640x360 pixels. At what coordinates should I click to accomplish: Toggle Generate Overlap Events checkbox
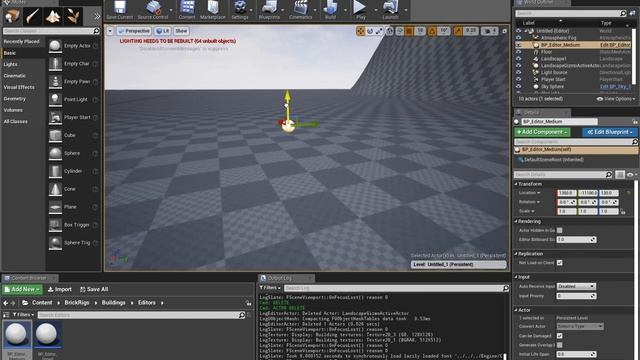(x=560, y=345)
